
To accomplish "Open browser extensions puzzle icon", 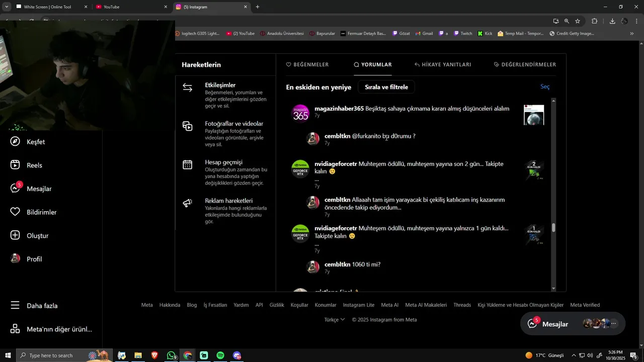I will [x=595, y=21].
